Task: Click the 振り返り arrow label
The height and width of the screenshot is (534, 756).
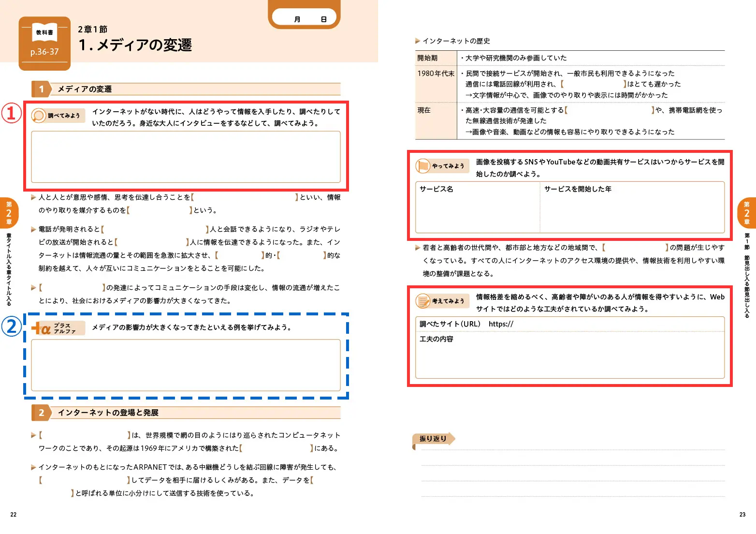Action: (x=433, y=439)
